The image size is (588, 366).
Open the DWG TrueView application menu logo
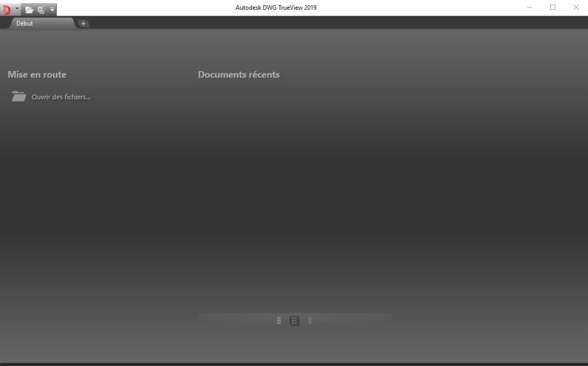pos(6,9)
